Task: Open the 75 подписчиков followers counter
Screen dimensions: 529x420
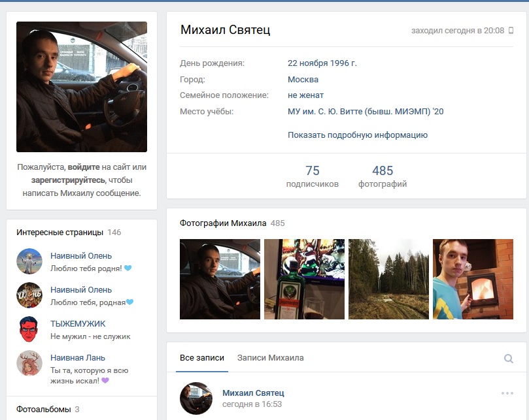Action: click(x=313, y=176)
